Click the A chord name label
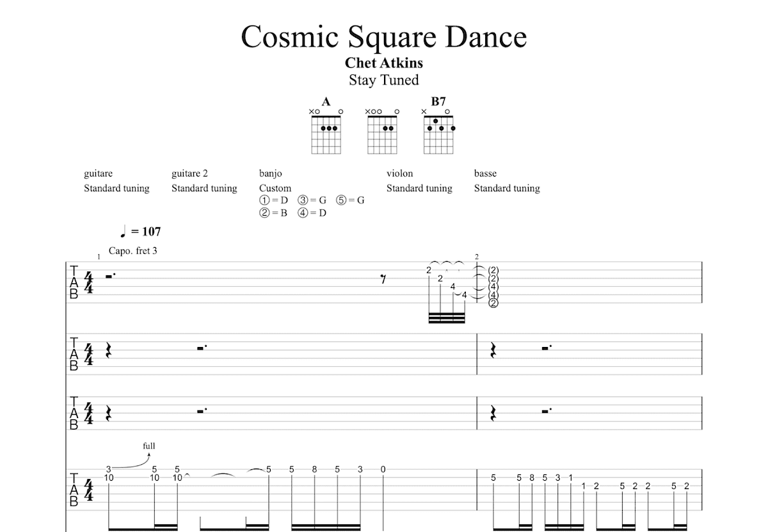The image size is (768, 532). pyautogui.click(x=326, y=101)
